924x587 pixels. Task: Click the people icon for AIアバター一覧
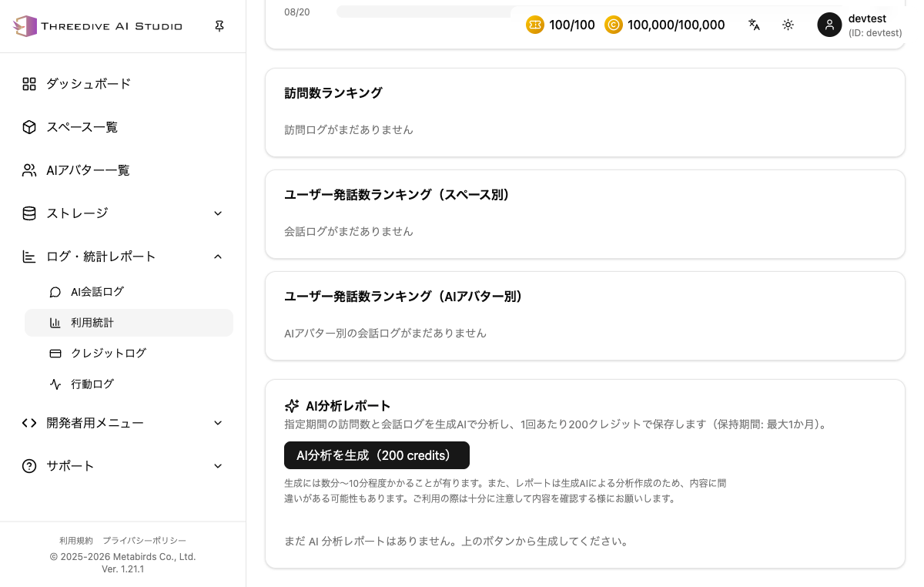(29, 170)
